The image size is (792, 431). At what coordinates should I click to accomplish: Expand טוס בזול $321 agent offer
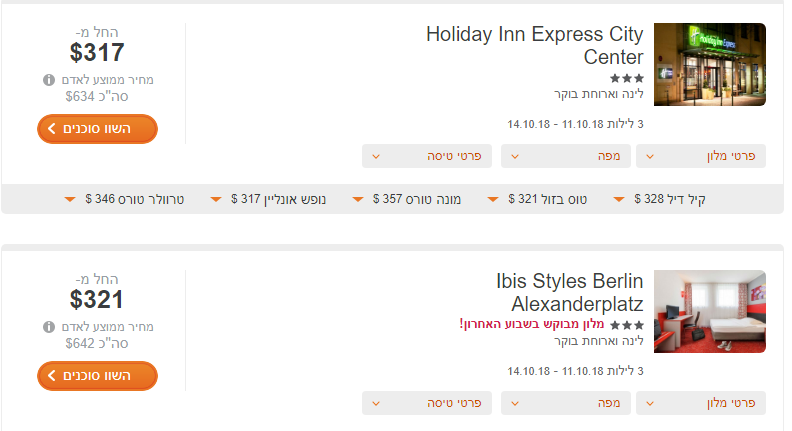pyautogui.click(x=537, y=199)
